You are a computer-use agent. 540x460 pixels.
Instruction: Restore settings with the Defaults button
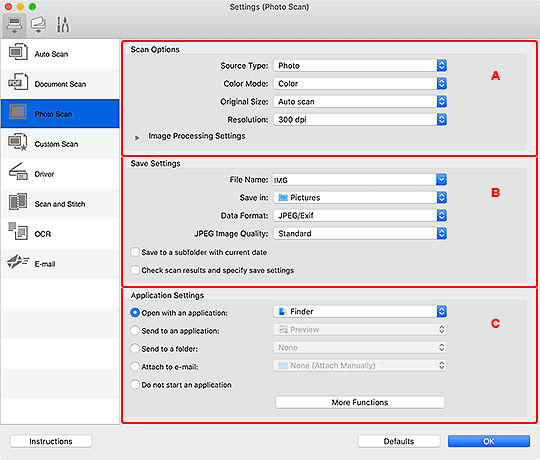click(x=399, y=441)
